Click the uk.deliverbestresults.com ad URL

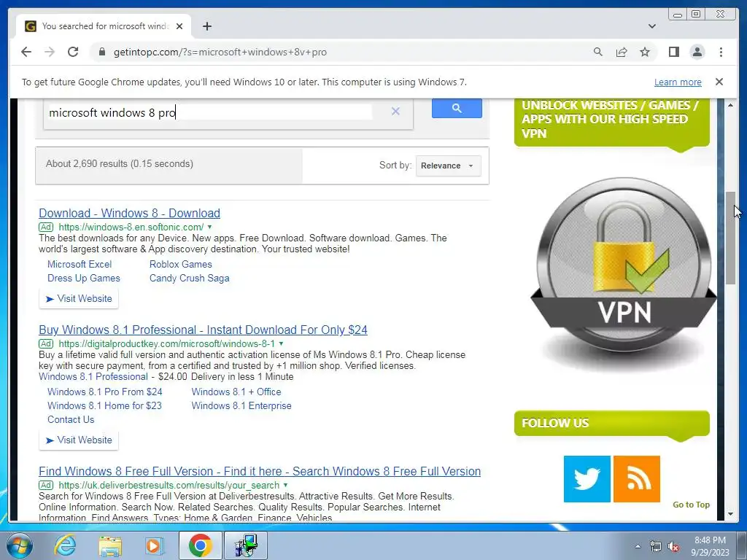(169, 485)
